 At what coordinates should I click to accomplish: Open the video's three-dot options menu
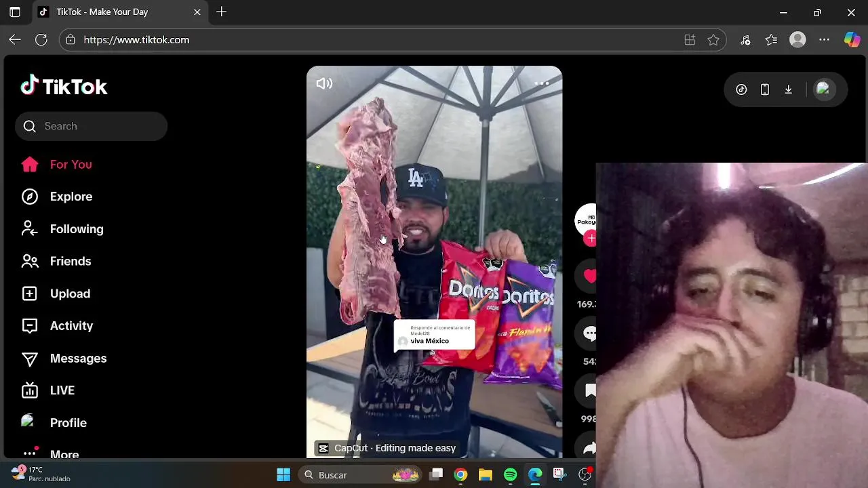(x=542, y=83)
